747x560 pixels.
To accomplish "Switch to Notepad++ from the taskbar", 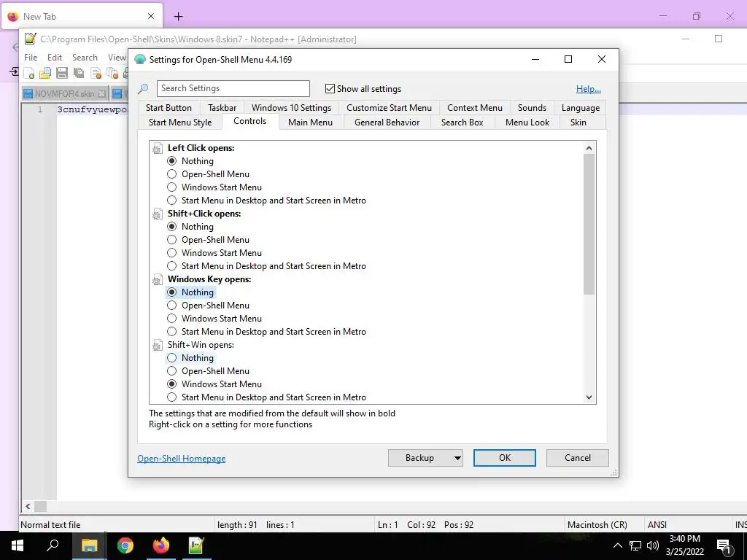I will tap(196, 545).
